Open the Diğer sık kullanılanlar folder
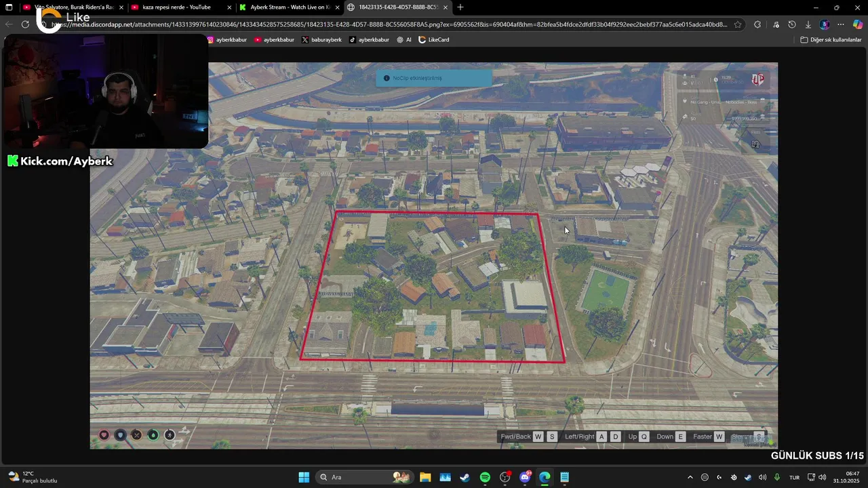Viewport: 868px width, 488px height. (831, 40)
